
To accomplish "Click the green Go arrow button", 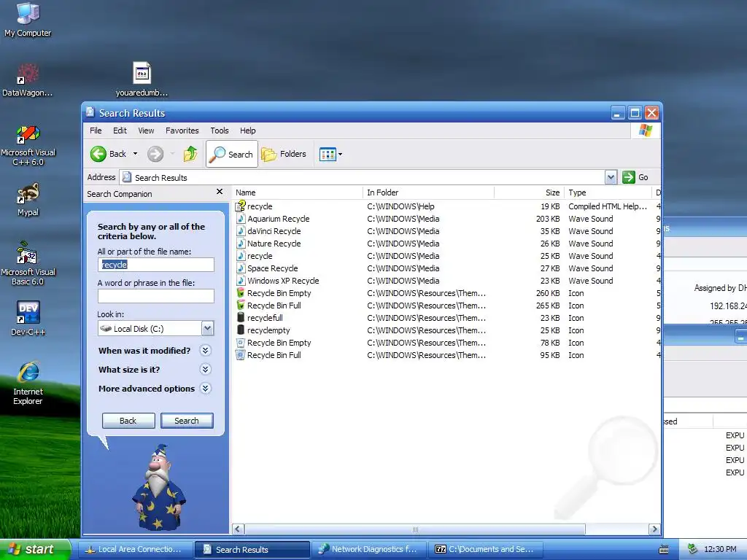I will coord(629,177).
